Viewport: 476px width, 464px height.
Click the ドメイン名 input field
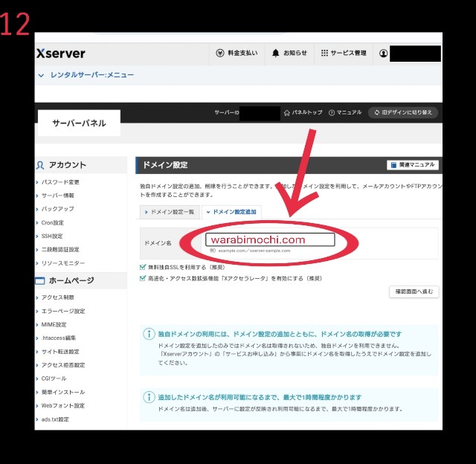coord(270,239)
